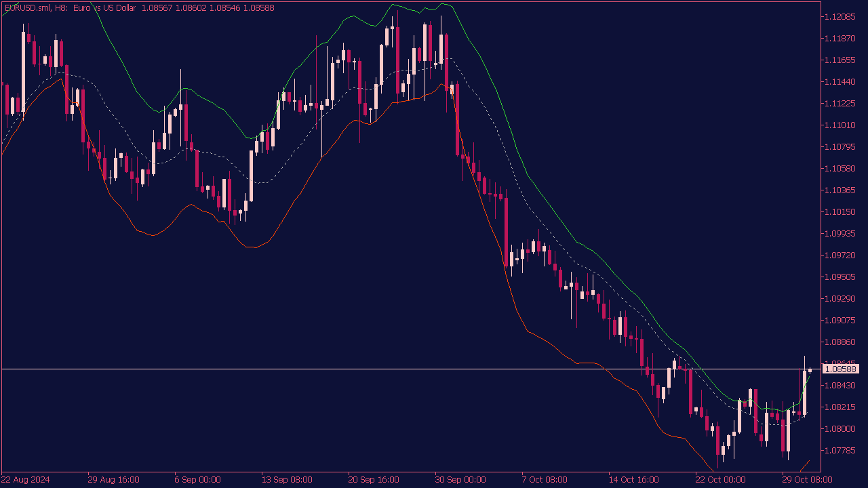Click price scale value 1.10365
Image resolution: width=868 pixels, height=488 pixels.
pyautogui.click(x=841, y=190)
